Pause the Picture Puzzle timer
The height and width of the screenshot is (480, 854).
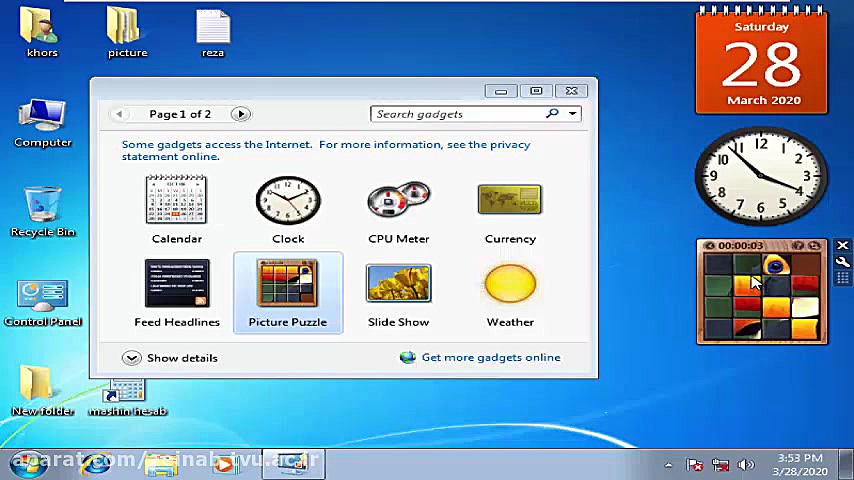coord(709,246)
